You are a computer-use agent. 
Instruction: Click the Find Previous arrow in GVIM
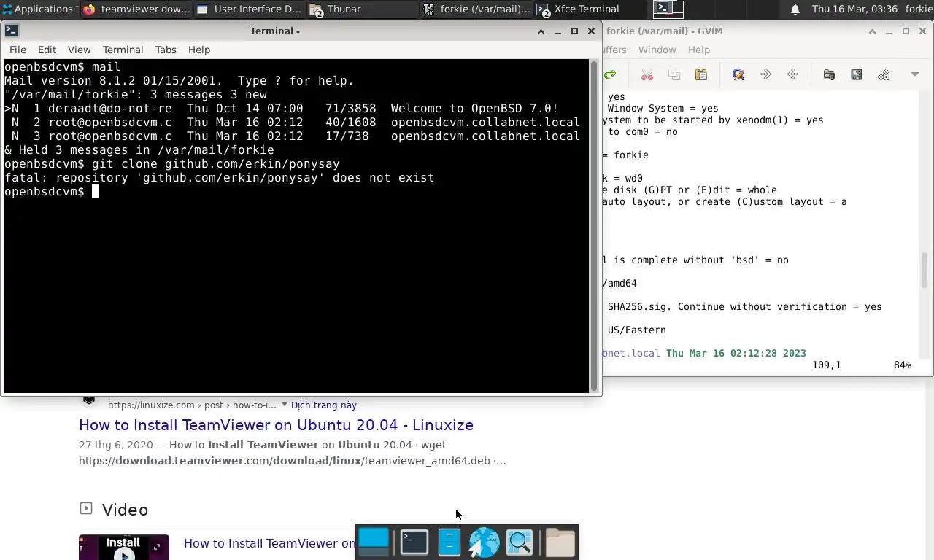tap(792, 74)
